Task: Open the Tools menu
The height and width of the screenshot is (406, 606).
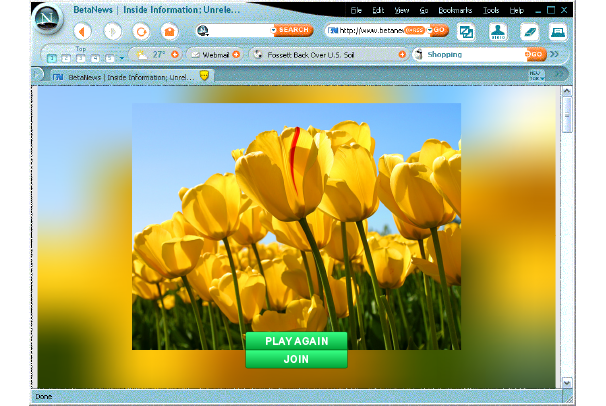Action: click(x=491, y=10)
